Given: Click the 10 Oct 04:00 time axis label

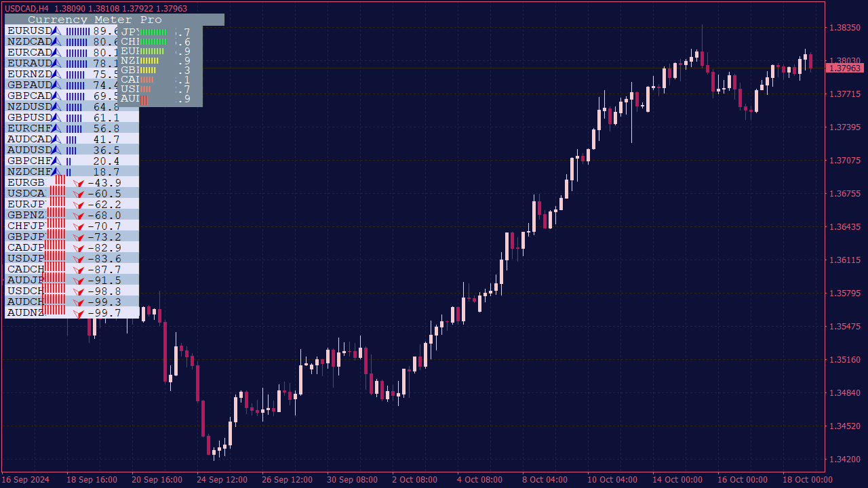Looking at the screenshot, I should [x=612, y=480].
